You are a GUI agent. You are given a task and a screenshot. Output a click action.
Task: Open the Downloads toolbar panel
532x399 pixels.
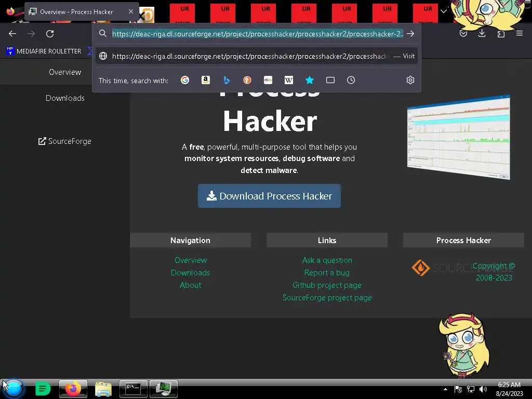point(482,33)
